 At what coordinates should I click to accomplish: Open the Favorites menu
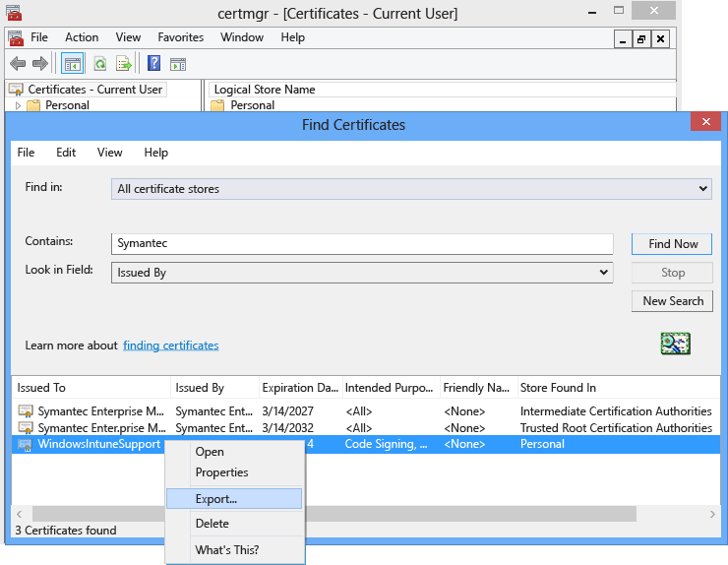pos(181,37)
